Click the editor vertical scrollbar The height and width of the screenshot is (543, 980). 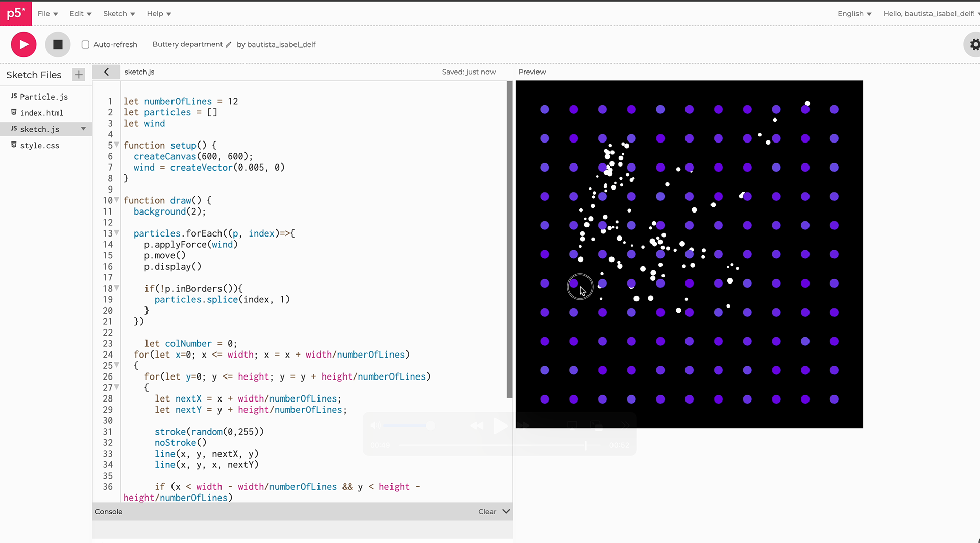tap(509, 239)
